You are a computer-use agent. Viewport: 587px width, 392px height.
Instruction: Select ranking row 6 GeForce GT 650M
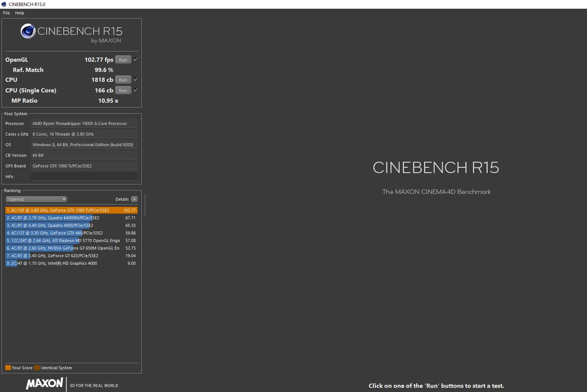71,248
